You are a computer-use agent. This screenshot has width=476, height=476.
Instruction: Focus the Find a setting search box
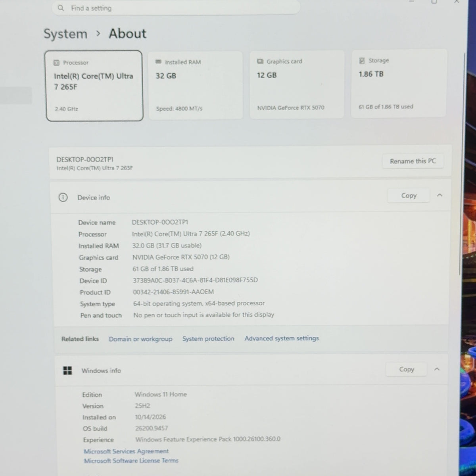point(176,8)
